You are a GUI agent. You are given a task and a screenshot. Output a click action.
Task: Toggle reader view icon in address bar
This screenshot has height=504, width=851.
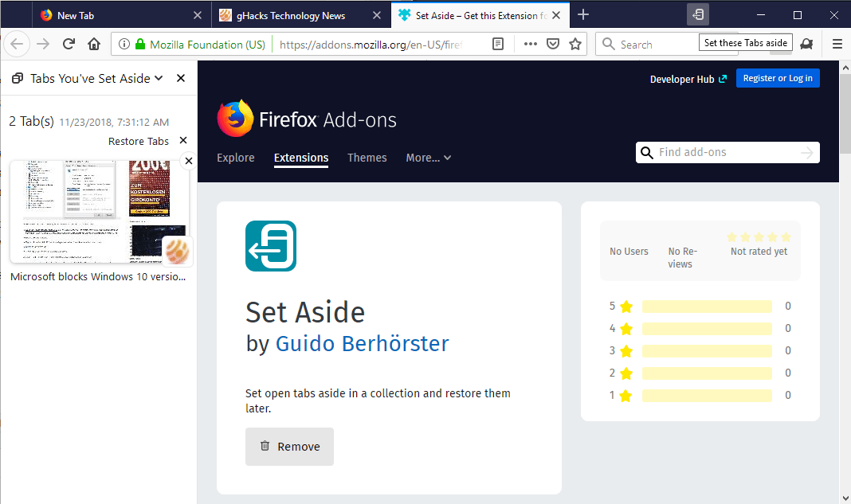click(498, 44)
